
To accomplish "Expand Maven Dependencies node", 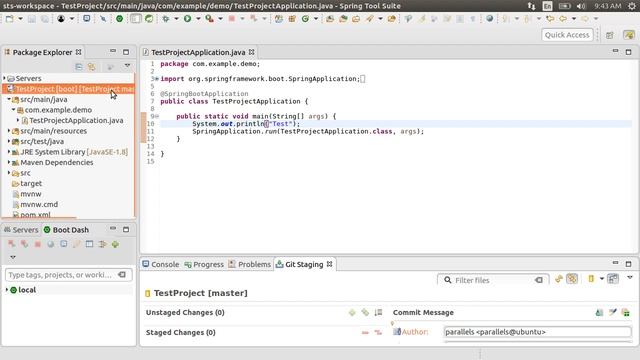I will [9, 162].
